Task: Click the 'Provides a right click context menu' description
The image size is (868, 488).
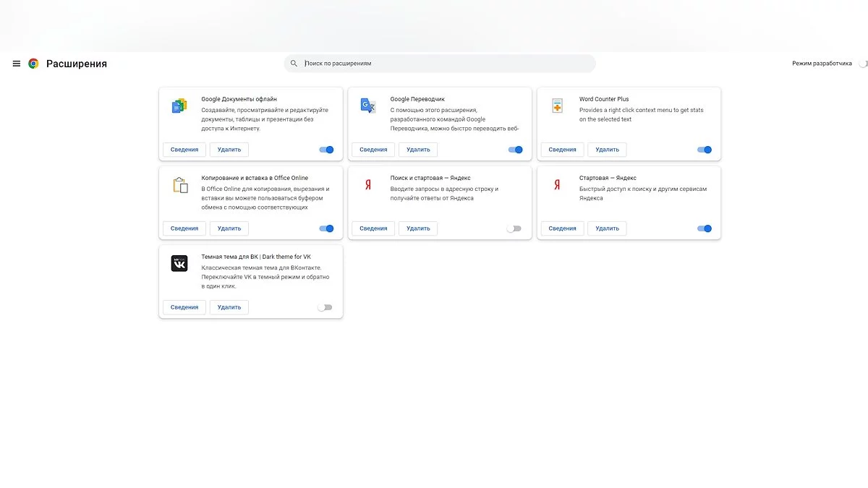Action: point(642,115)
